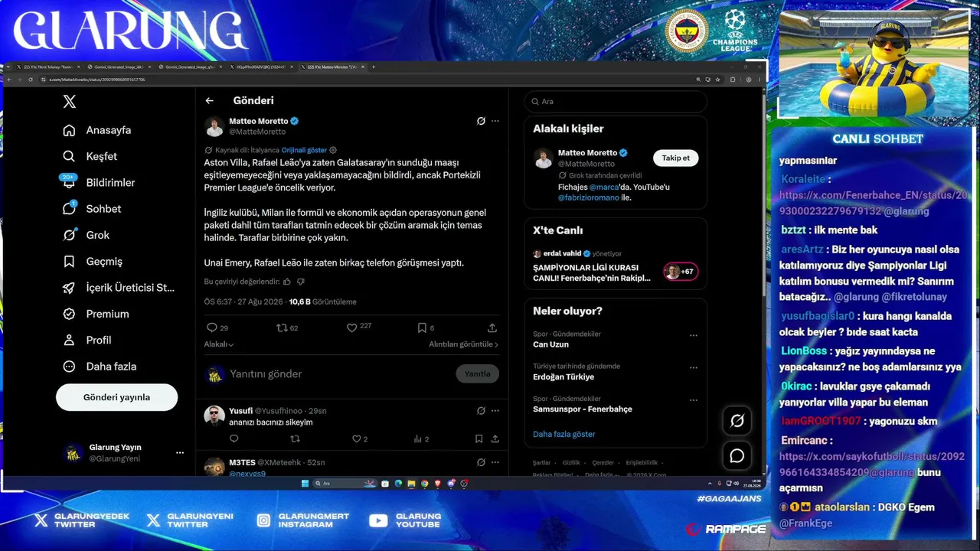Click Orijinali göster translation link

pyautogui.click(x=304, y=150)
